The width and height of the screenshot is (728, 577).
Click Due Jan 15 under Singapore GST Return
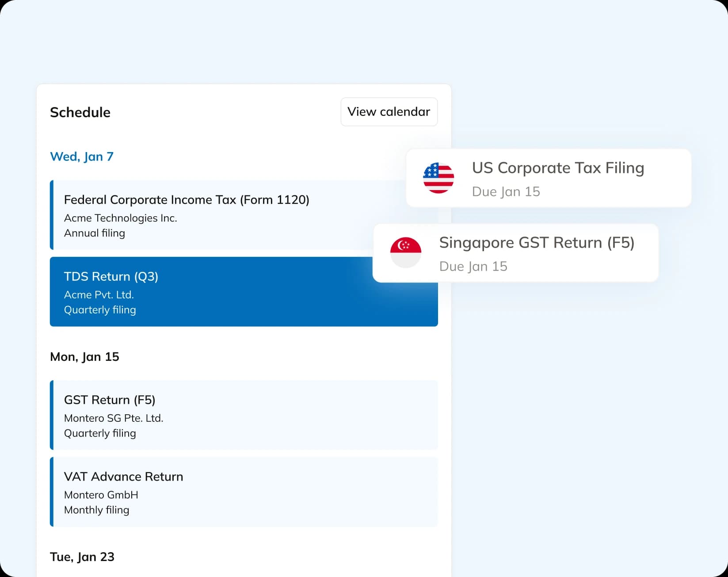pos(473,266)
